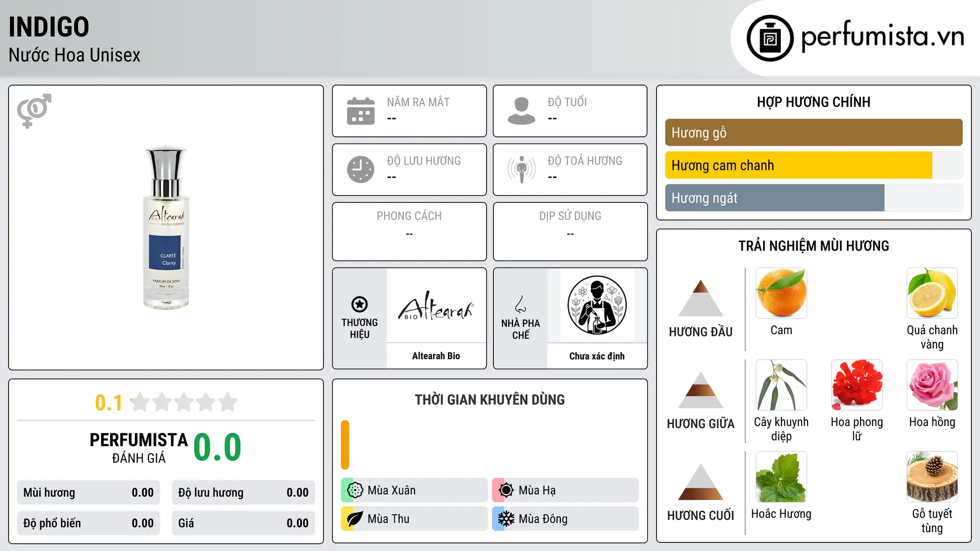Viewport: 980px width, 551px height.
Task: Click the Hoắc Hương note label
Action: [781, 514]
